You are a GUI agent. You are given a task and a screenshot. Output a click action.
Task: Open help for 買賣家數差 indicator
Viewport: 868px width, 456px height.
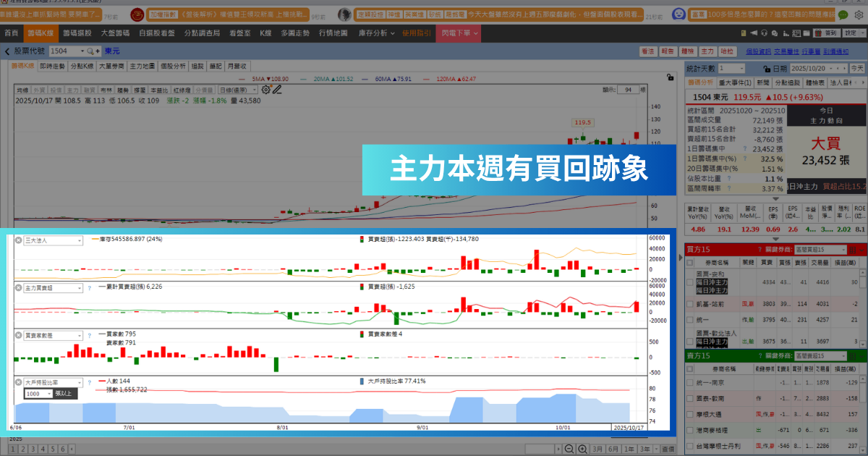(89, 335)
